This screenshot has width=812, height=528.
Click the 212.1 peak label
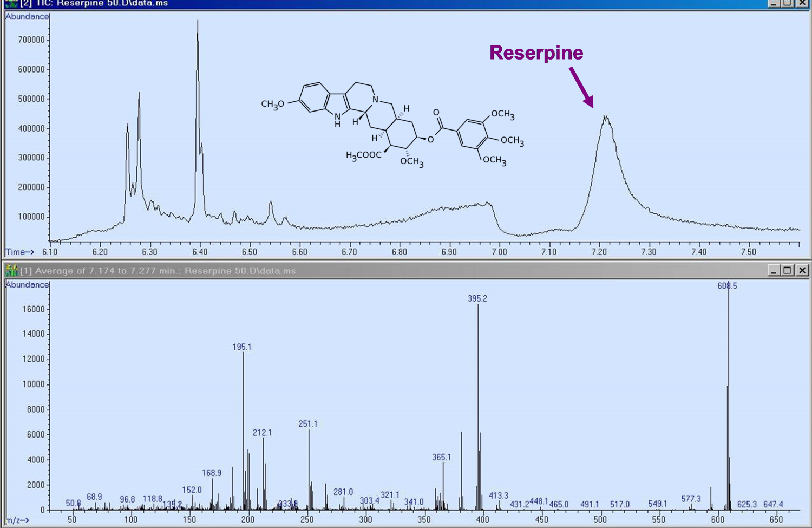click(262, 433)
